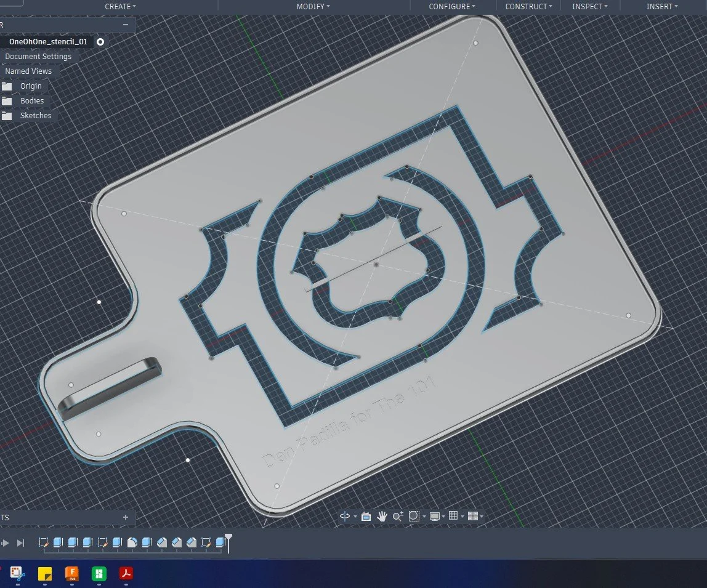Collapse the browser panel with minus
Viewport: 707px width, 588px height.
point(126,25)
